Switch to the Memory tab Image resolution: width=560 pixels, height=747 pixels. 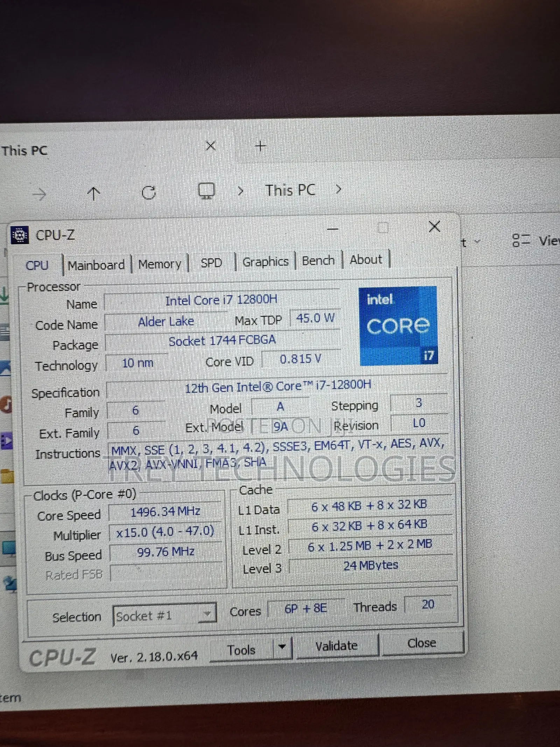coord(160,264)
